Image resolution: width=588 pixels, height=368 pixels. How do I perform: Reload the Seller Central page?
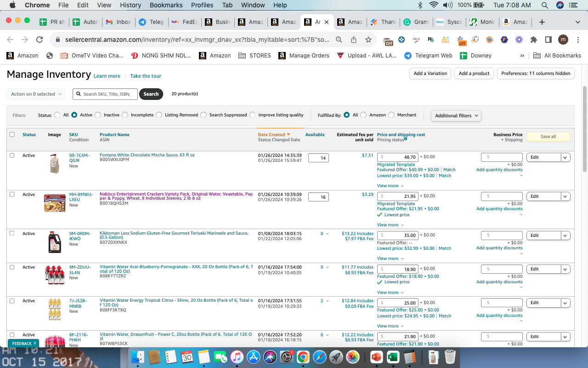(x=40, y=40)
